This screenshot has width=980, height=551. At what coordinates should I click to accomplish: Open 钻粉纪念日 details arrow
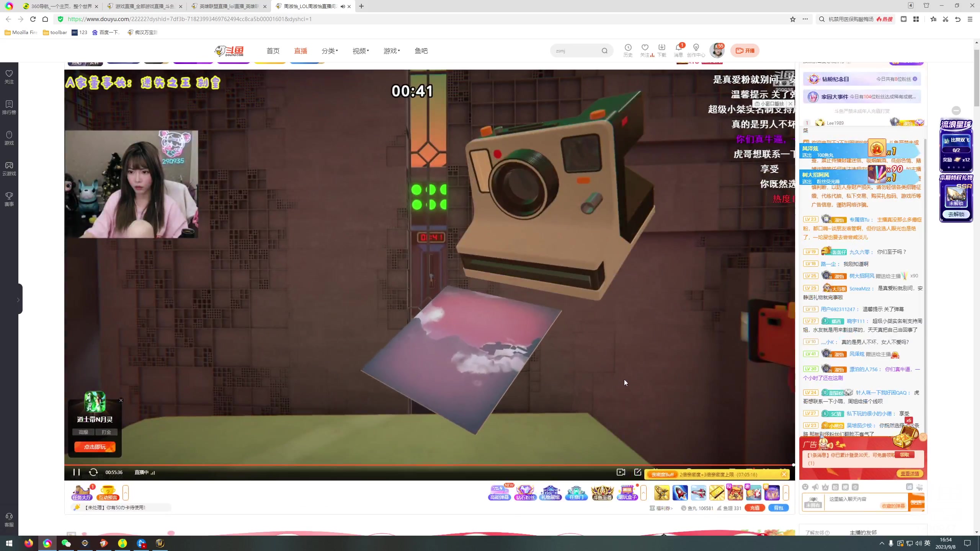[915, 79]
